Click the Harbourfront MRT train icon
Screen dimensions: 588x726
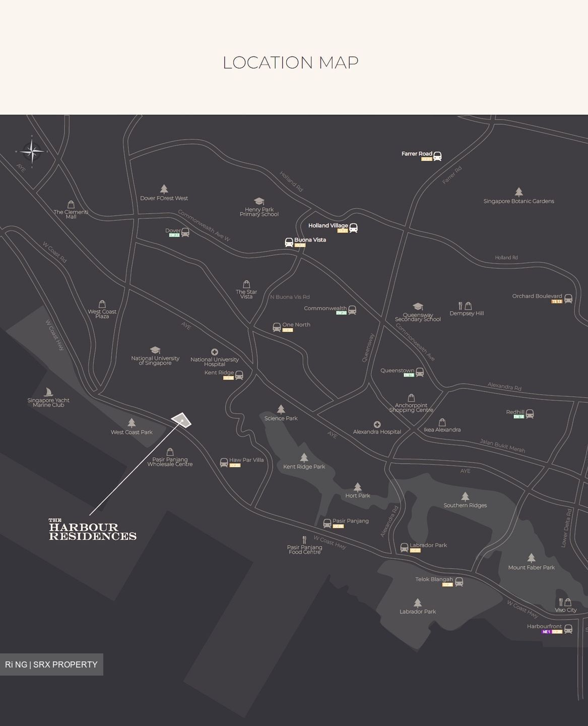coord(568,629)
